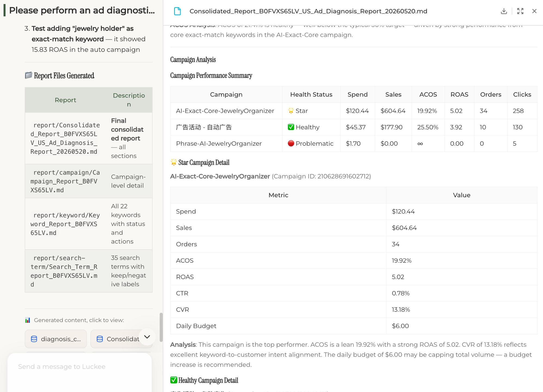Open the Consolidat... generated content chip
543x392 pixels.
121,339
